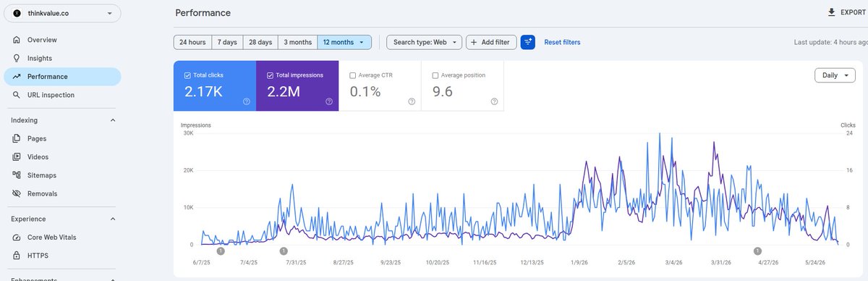Click the Sitemaps tree icon
The height and width of the screenshot is (281, 868).
16,175
